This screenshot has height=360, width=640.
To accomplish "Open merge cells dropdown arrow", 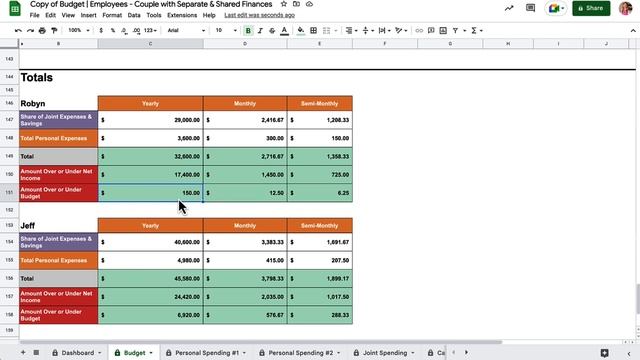I will click(336, 31).
